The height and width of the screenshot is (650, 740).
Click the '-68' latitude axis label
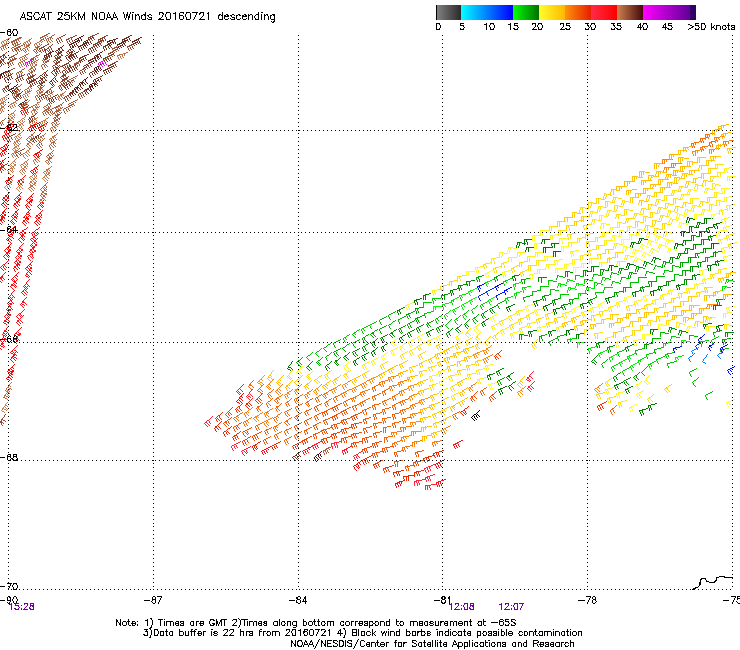pos(9,457)
